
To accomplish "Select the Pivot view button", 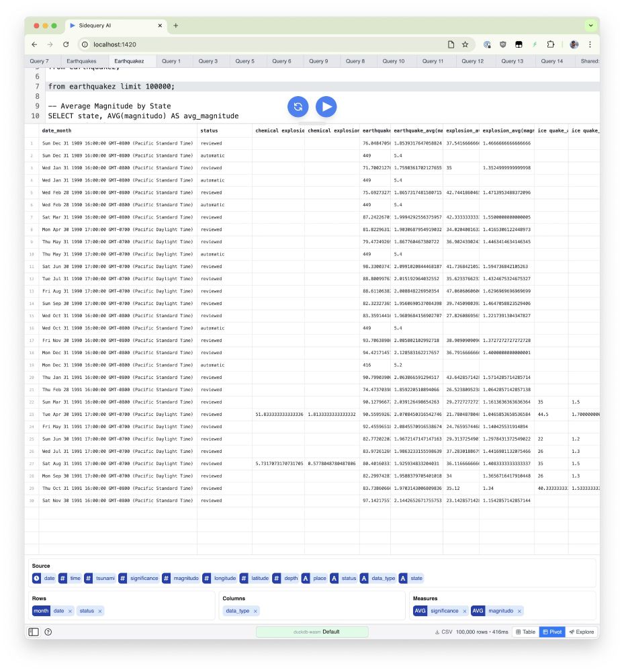I will 552,632.
